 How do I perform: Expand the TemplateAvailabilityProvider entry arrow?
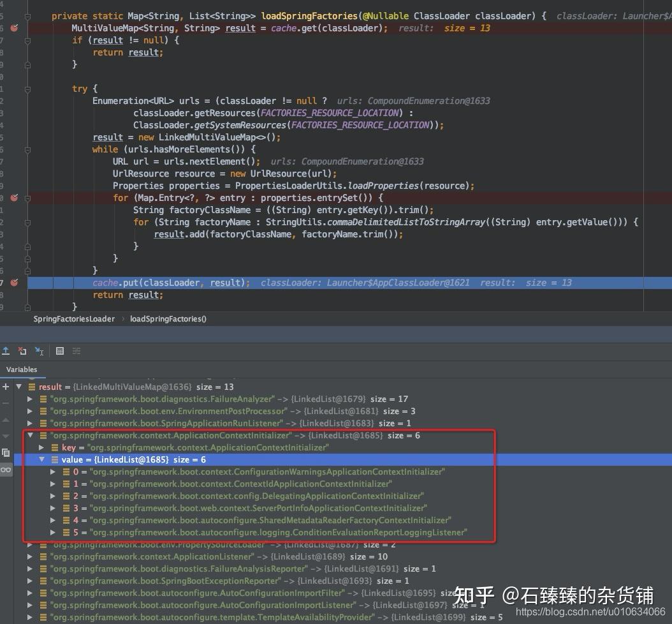click(x=30, y=617)
